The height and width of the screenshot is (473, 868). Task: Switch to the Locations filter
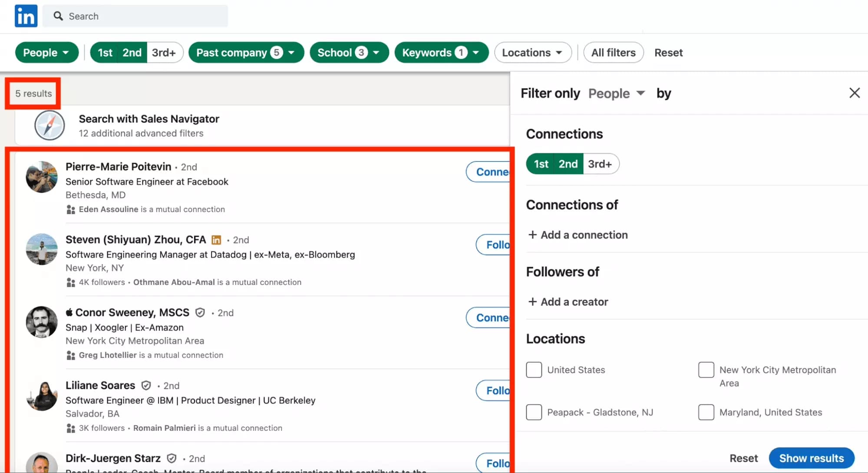pyautogui.click(x=532, y=52)
